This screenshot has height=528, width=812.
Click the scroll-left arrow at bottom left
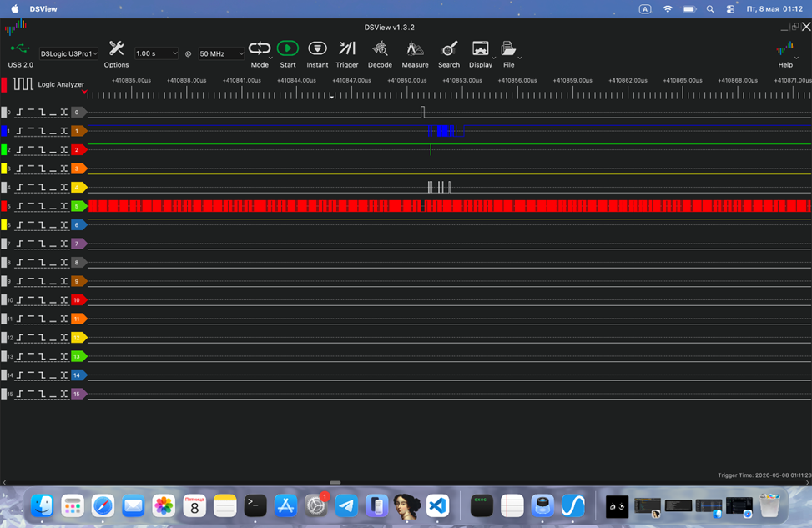tap(5, 482)
